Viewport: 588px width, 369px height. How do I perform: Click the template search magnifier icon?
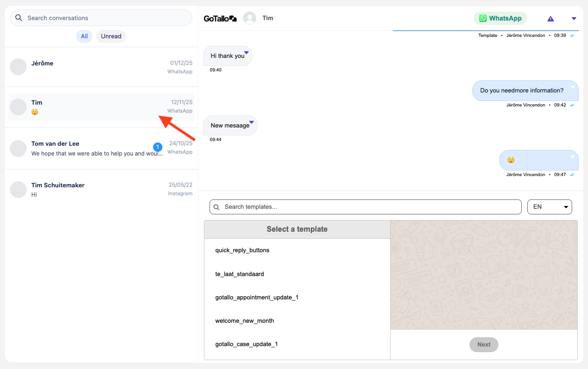tap(217, 207)
